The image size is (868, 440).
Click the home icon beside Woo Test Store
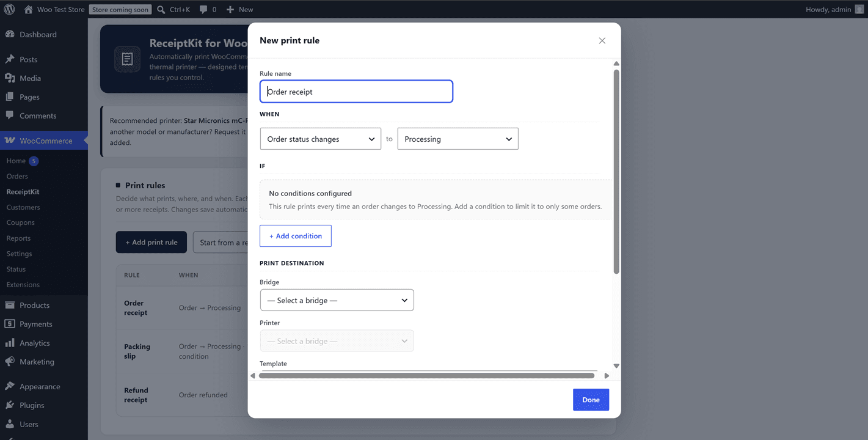coord(28,9)
